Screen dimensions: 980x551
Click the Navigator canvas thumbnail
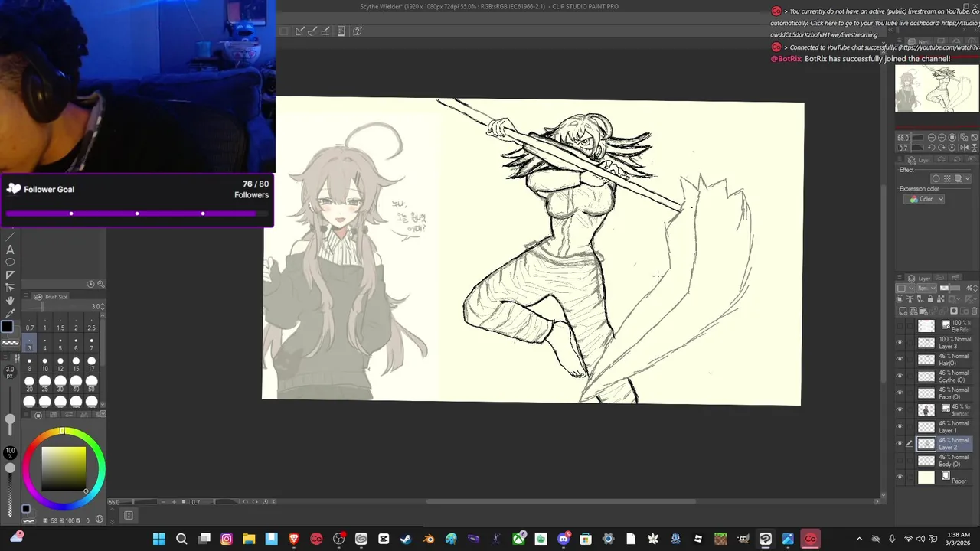[937, 90]
